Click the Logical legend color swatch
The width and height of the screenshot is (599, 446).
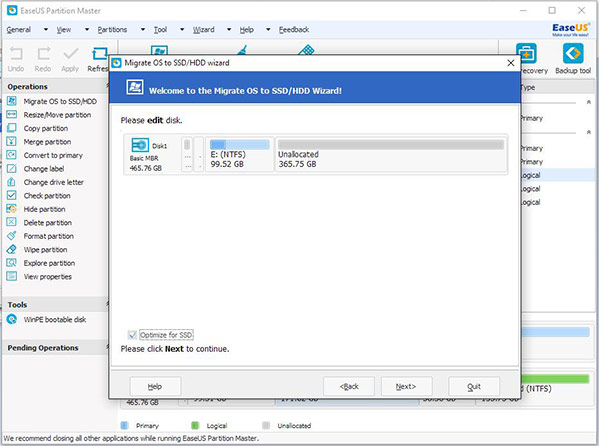(195, 425)
